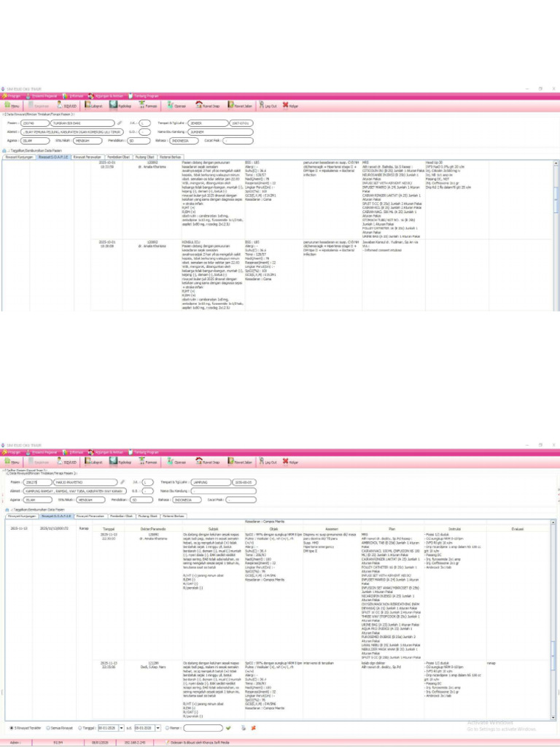
Task: Click the Nomor search input field
Action: click(x=203, y=728)
